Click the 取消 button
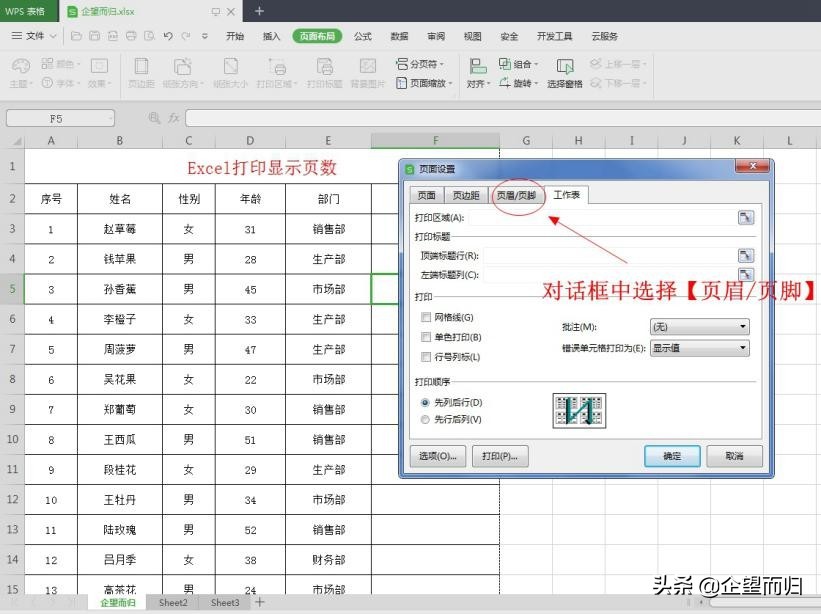This screenshot has height=614, width=821. tap(734, 456)
